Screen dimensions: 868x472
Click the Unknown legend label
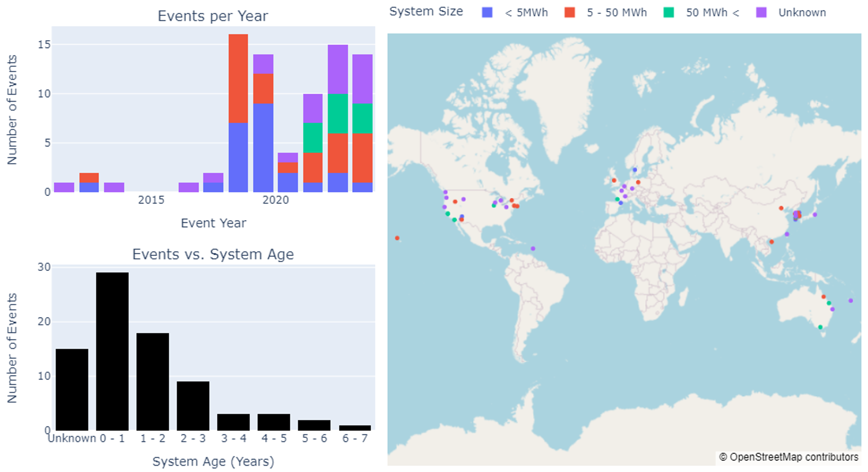click(802, 13)
